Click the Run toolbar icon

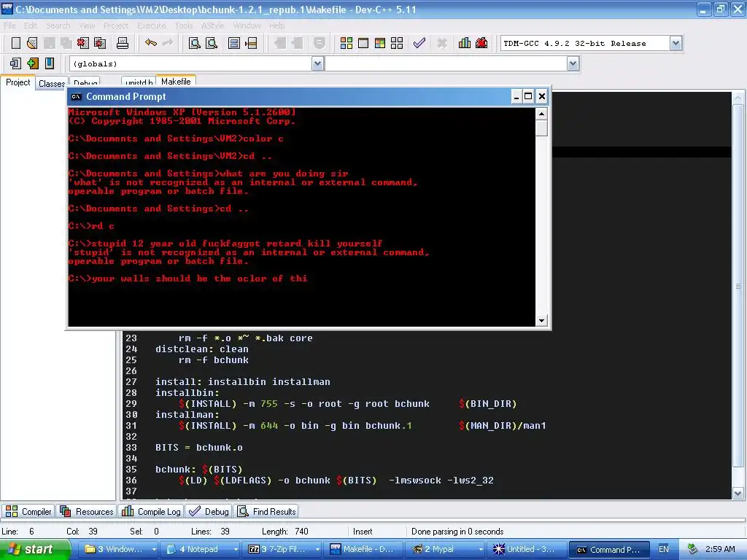click(x=363, y=43)
